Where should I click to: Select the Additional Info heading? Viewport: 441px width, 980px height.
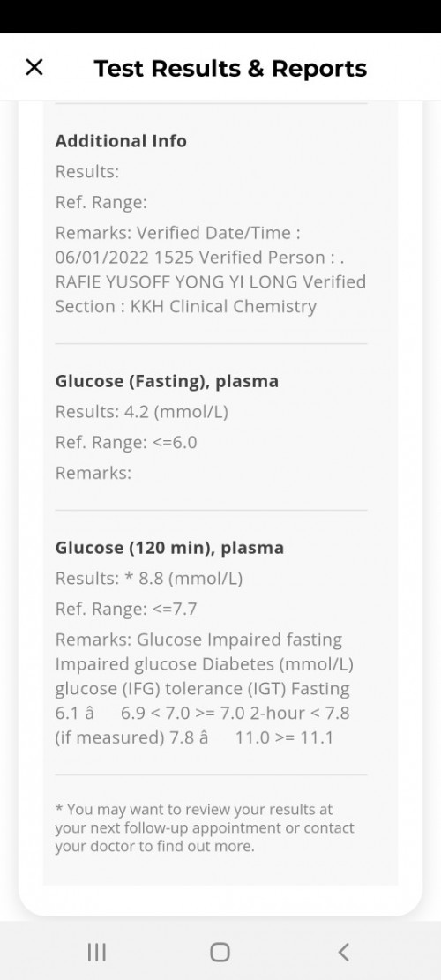[121, 141]
